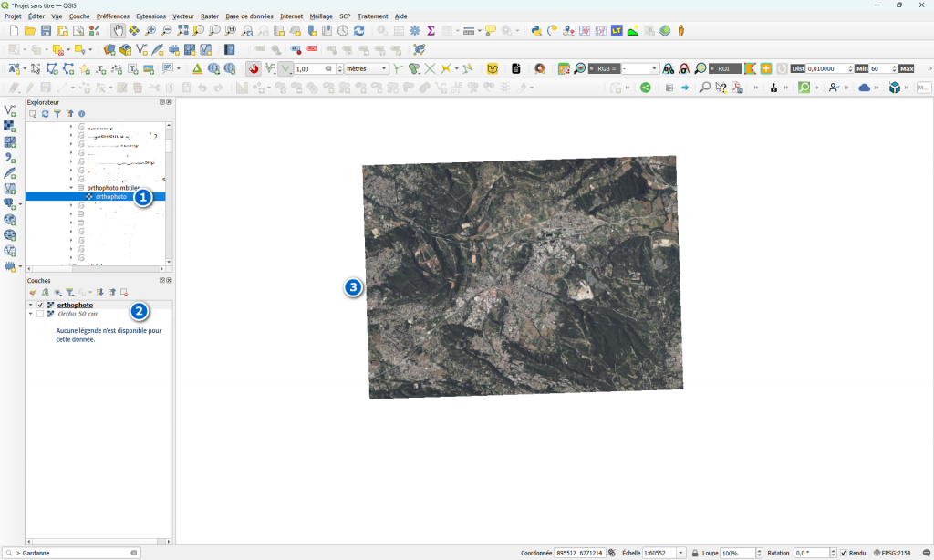Open the Python console icon
Viewport: 934px width, 560px height.
coord(536,31)
